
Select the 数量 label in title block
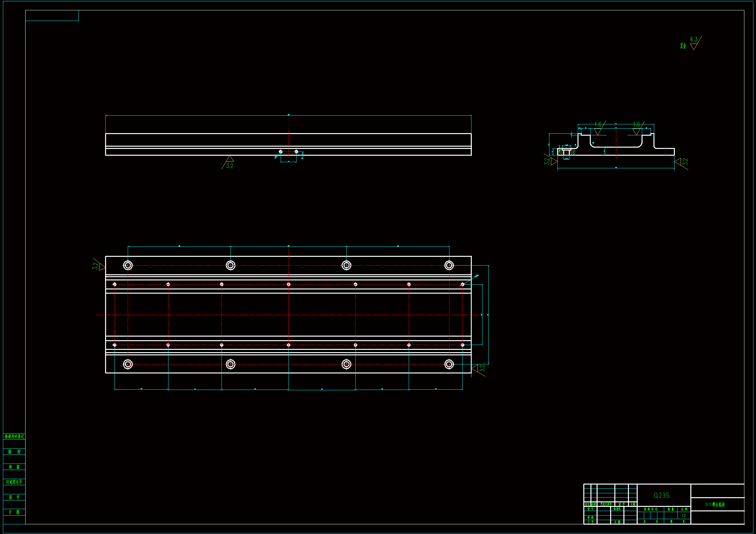(x=671, y=509)
